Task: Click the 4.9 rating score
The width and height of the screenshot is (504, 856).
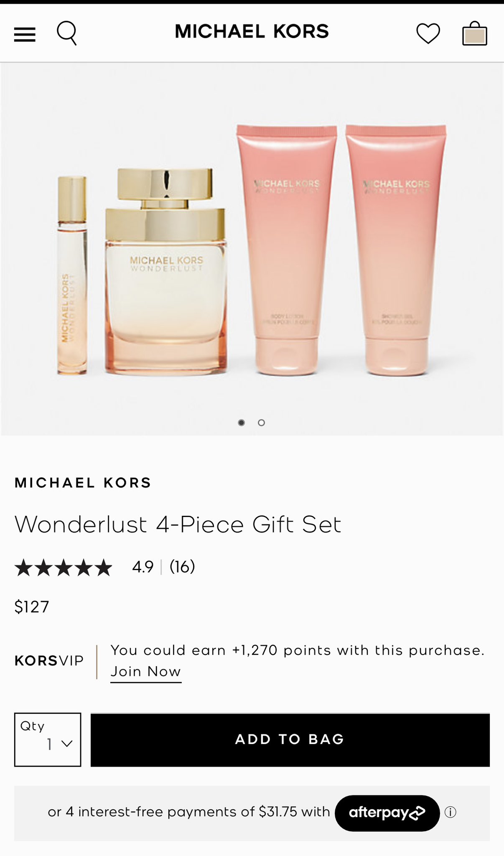Action: tap(143, 567)
